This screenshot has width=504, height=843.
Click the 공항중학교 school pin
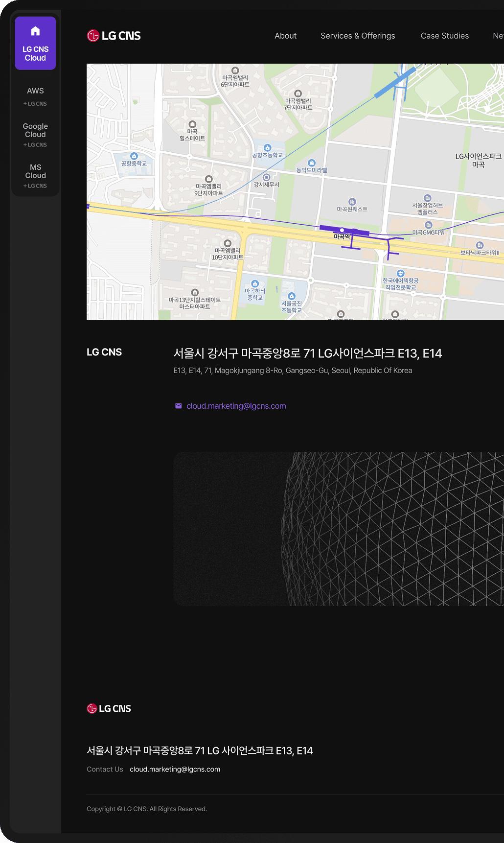click(134, 156)
